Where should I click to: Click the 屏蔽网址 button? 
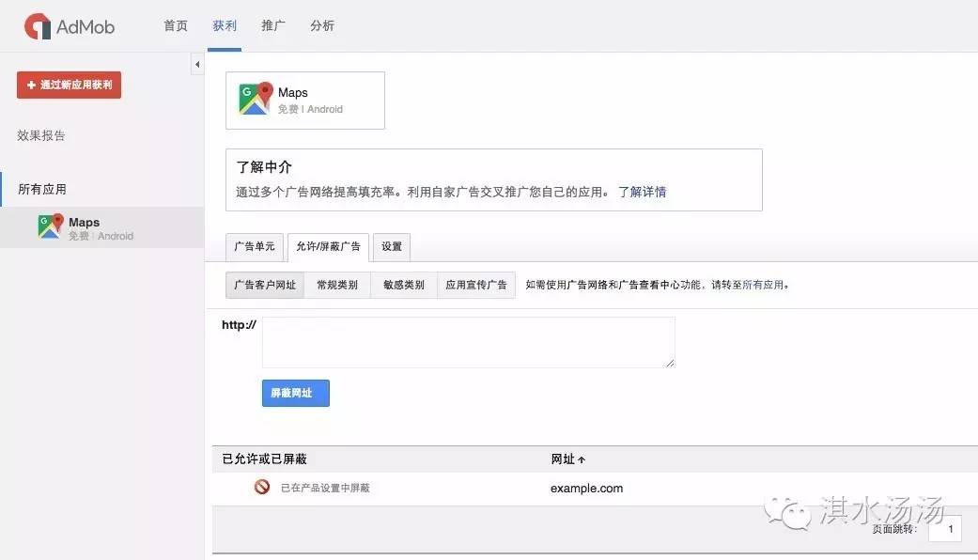(296, 393)
